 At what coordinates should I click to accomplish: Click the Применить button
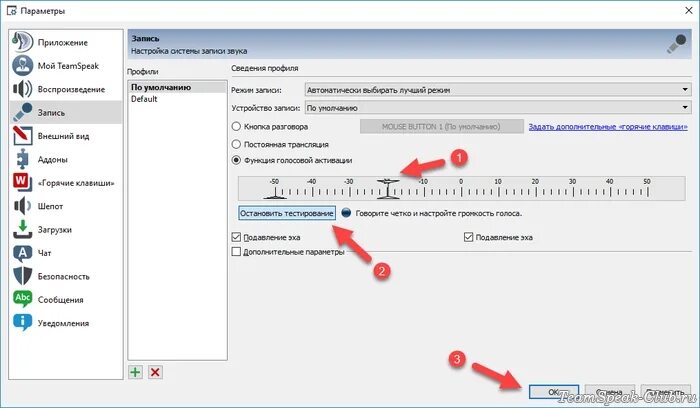pos(666,392)
